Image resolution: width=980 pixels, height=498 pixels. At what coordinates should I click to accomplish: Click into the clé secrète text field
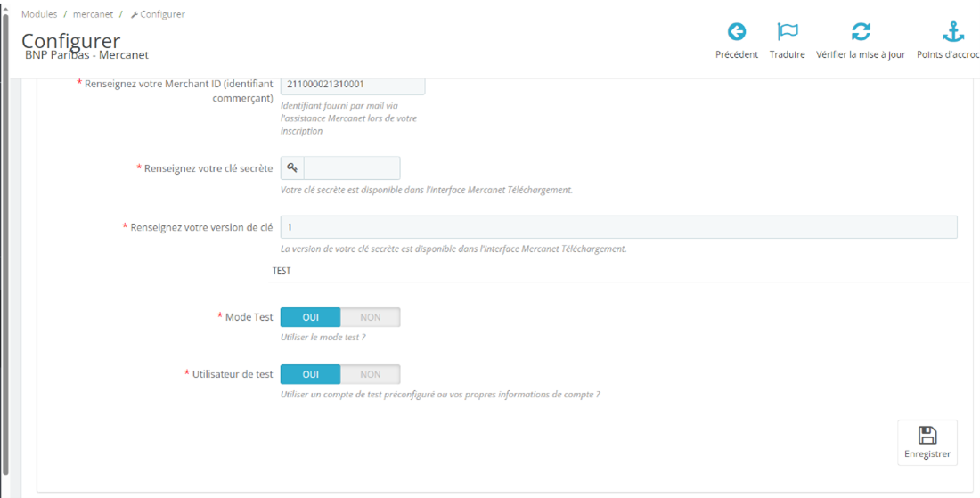tap(352, 168)
